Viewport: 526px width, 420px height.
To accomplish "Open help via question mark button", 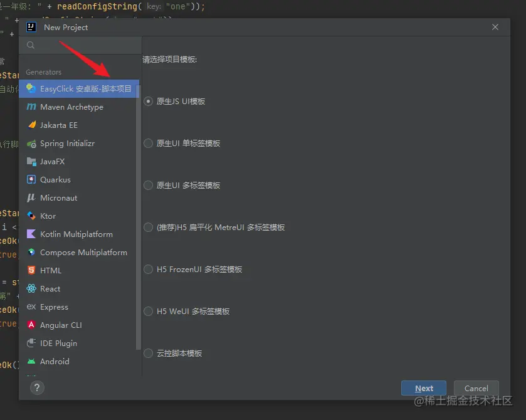I will [x=37, y=388].
